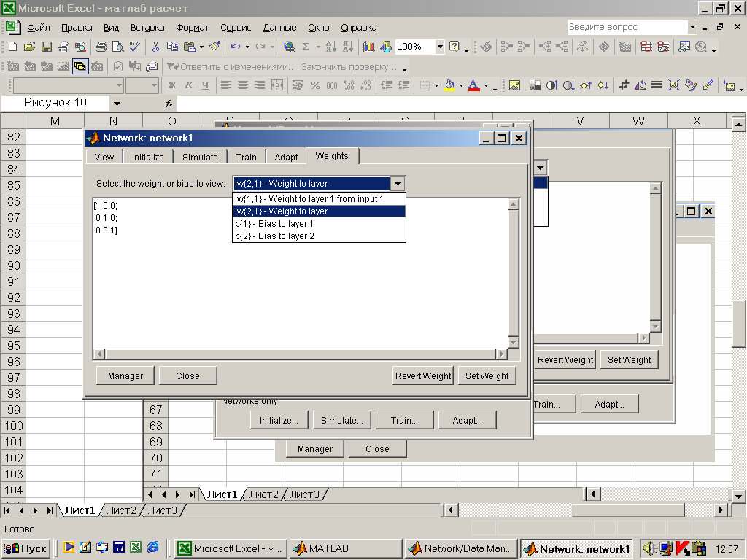Switch to the Simulate tab
This screenshot has width=747, height=560.
coord(200,157)
